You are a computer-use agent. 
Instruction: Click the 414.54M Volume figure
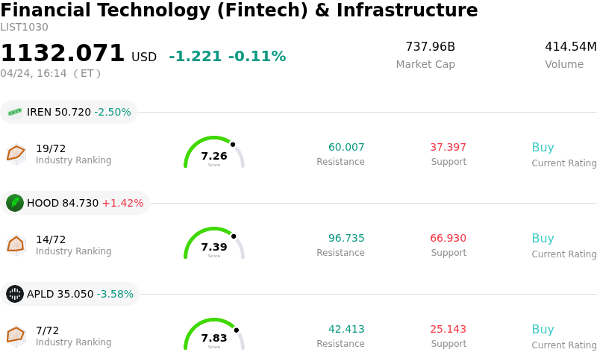point(570,47)
